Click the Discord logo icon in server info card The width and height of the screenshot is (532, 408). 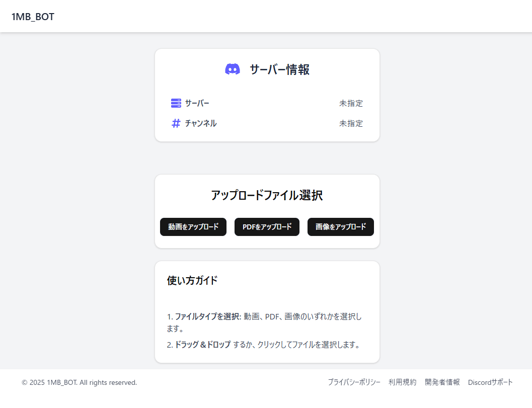233,69
